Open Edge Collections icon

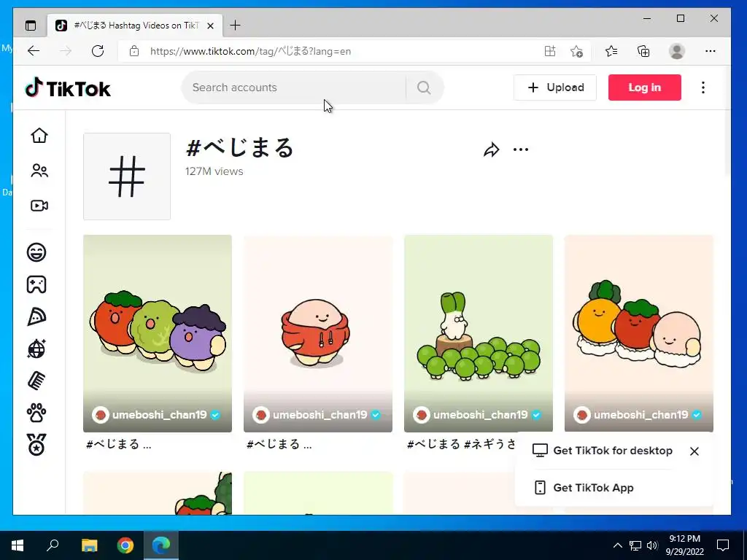point(643,51)
